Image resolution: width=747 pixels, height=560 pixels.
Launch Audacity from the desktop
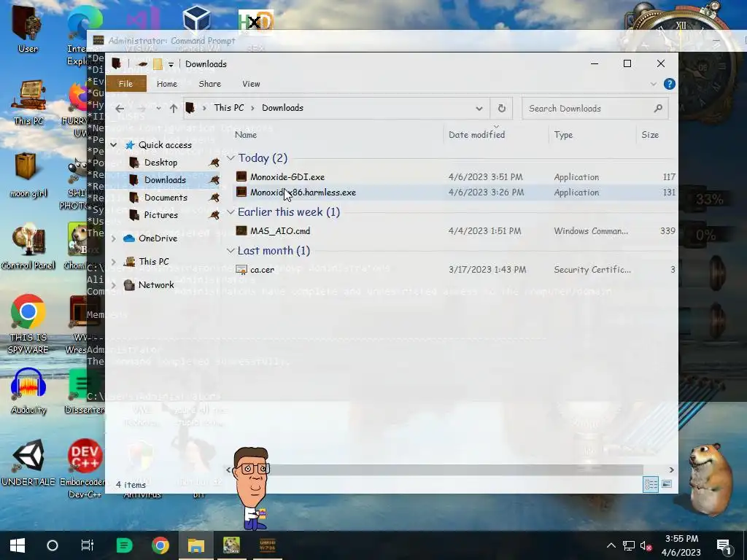coord(28,391)
